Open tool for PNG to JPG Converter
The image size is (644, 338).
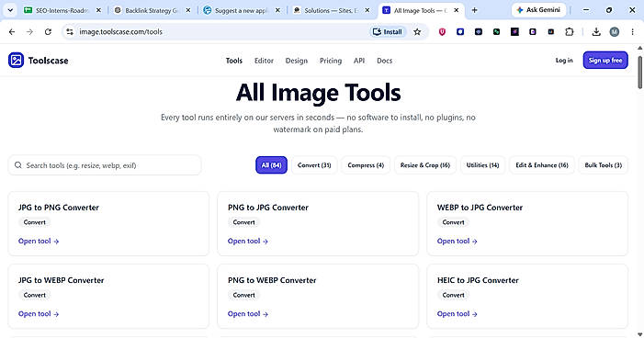pyautogui.click(x=248, y=241)
